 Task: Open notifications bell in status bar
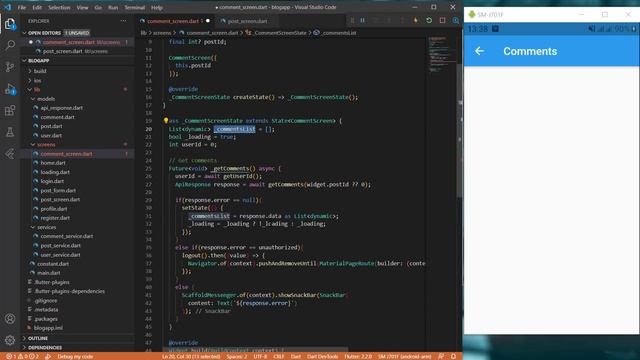[453, 356]
